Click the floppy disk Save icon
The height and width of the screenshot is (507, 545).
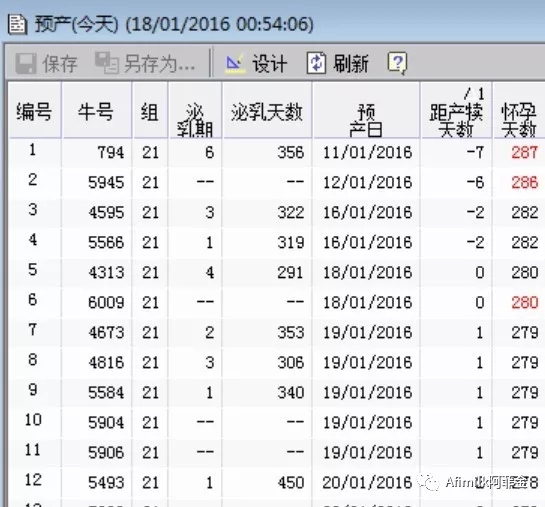click(x=26, y=63)
